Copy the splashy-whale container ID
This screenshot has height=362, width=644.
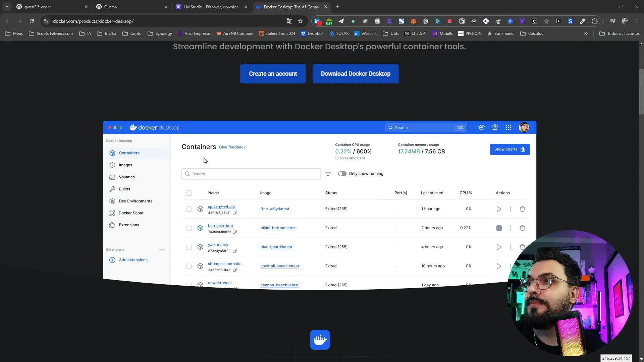tap(235, 213)
